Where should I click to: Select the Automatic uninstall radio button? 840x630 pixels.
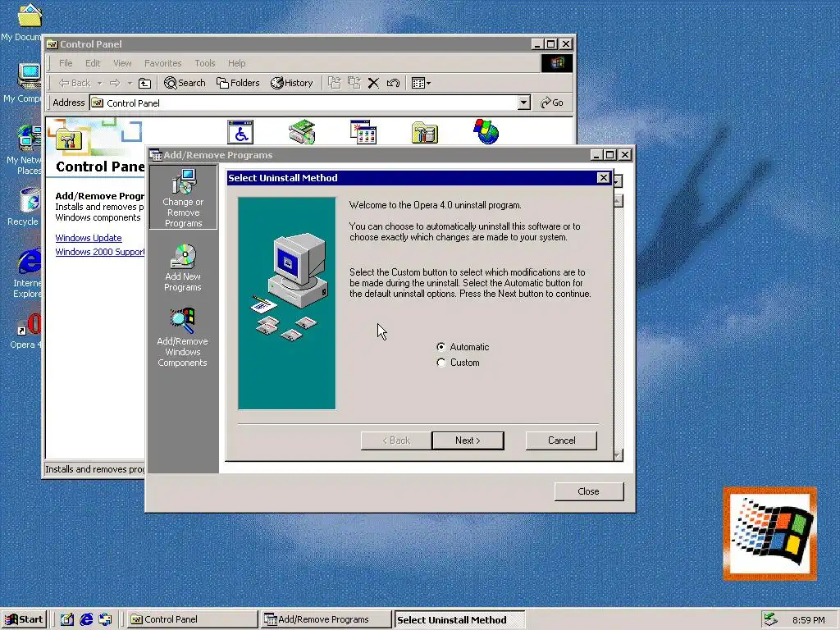441,347
